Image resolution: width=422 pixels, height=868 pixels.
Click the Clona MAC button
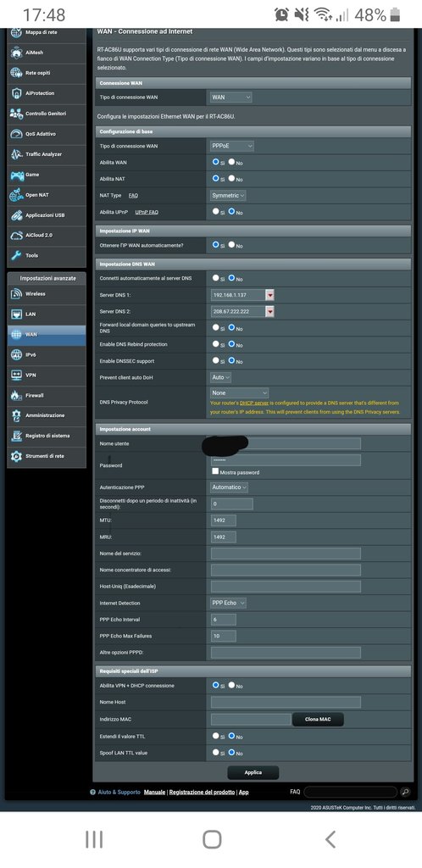[318, 719]
